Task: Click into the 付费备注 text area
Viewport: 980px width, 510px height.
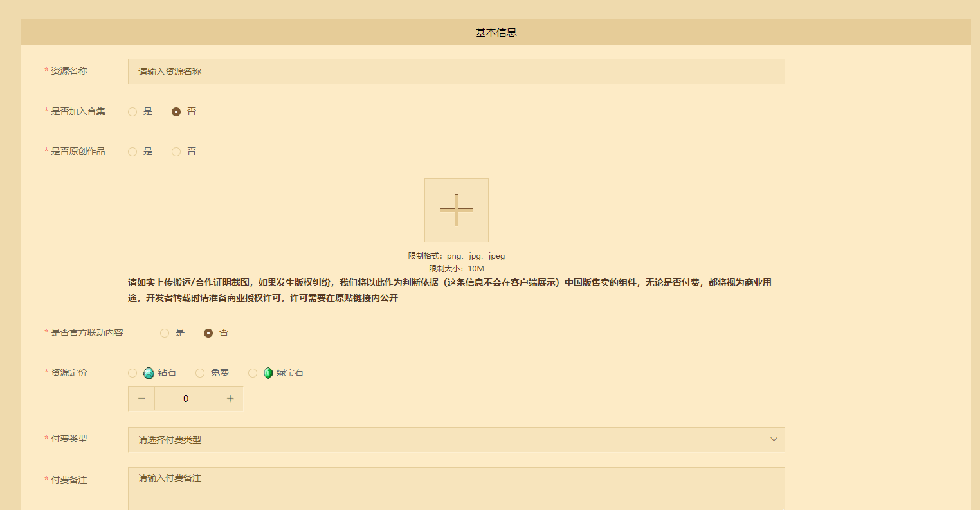Action: (x=455, y=489)
